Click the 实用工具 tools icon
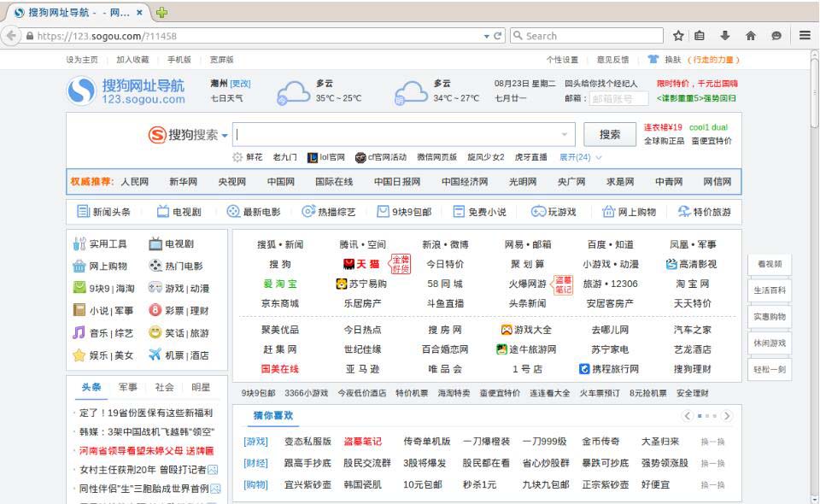Viewport: 820px width, 504px height. coord(79,243)
